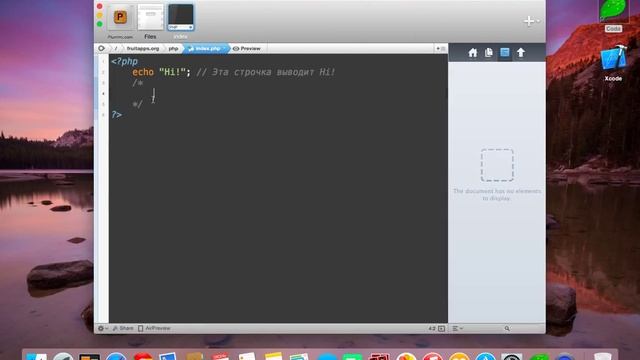Switch to Preview in the path bar
The image size is (640, 360).
pyautogui.click(x=247, y=48)
